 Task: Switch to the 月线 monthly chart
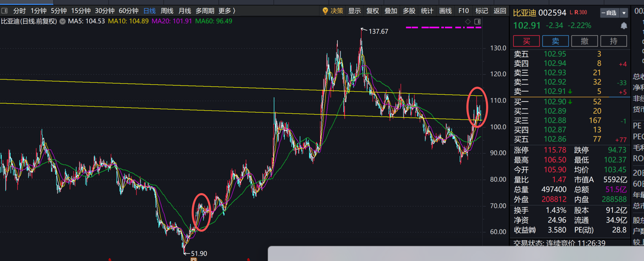click(x=184, y=10)
